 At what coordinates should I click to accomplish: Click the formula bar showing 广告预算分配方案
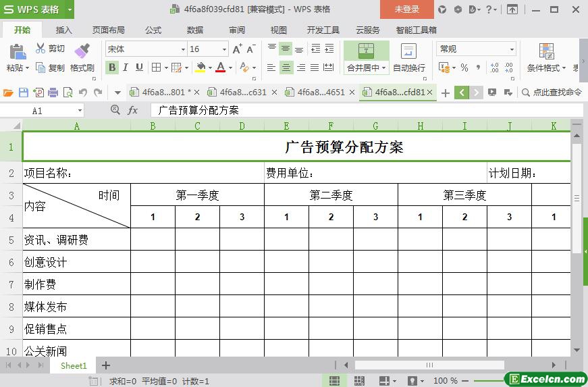(x=367, y=110)
